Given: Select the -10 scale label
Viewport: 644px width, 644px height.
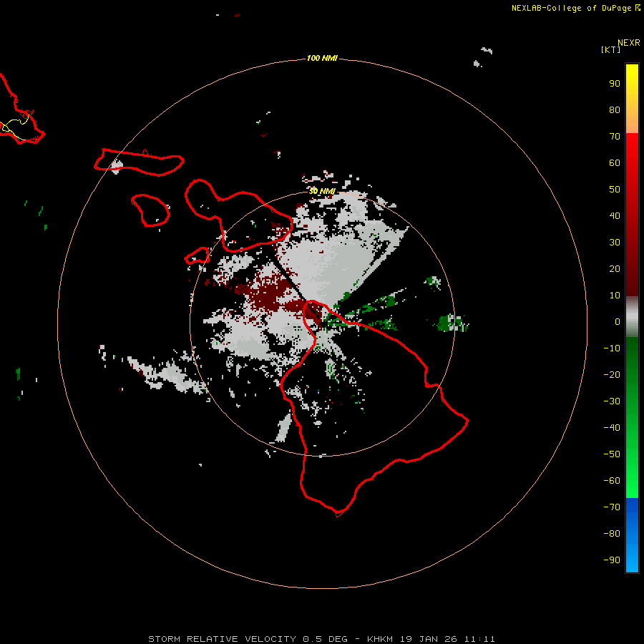Looking at the screenshot, I should pos(612,348).
